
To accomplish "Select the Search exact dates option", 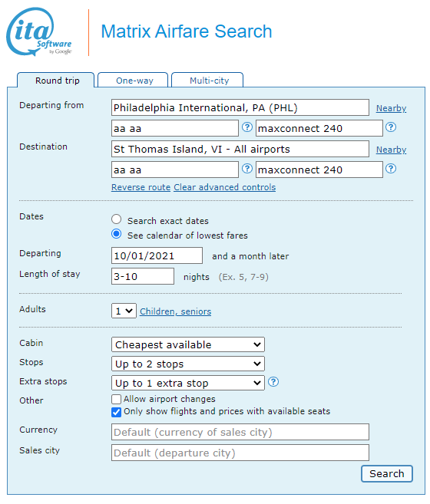I will click(x=116, y=219).
